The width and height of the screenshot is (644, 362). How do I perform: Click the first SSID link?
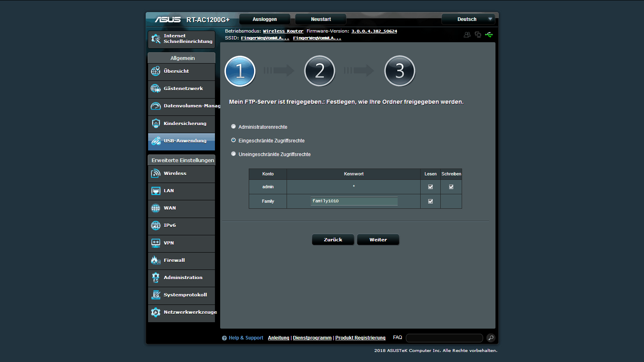(x=265, y=38)
